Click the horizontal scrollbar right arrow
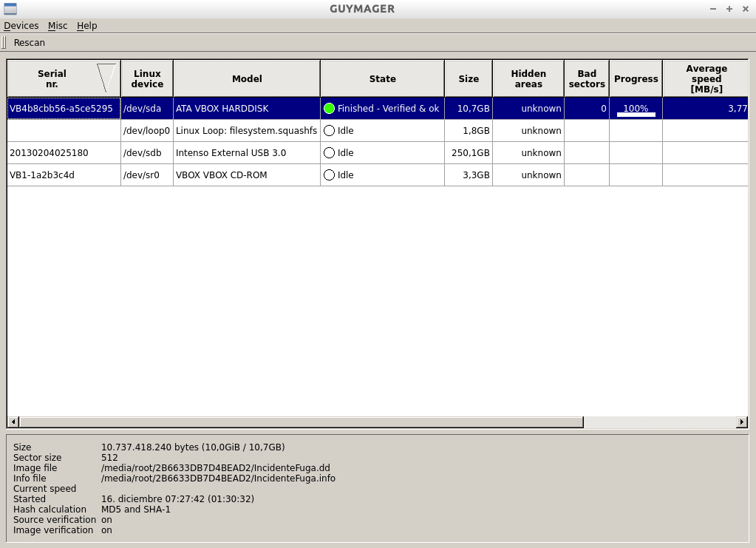The image size is (756, 548). point(742,422)
